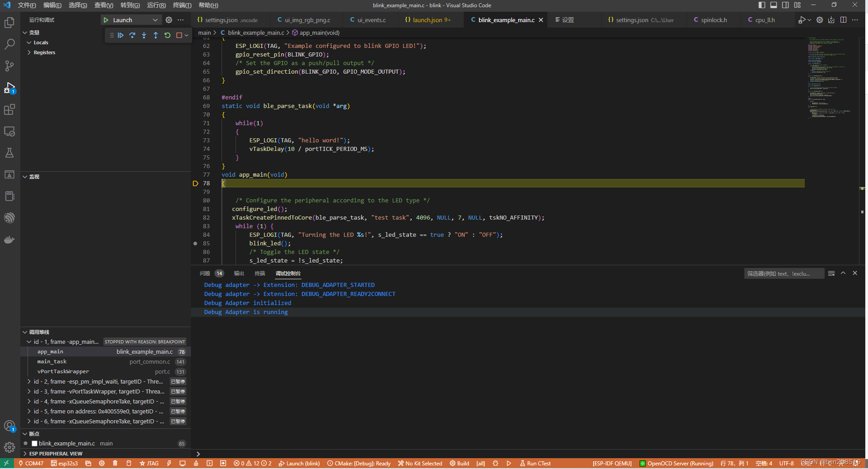Expand frame id-2 esp_pm_impl_waiti in call stack

tap(28, 381)
